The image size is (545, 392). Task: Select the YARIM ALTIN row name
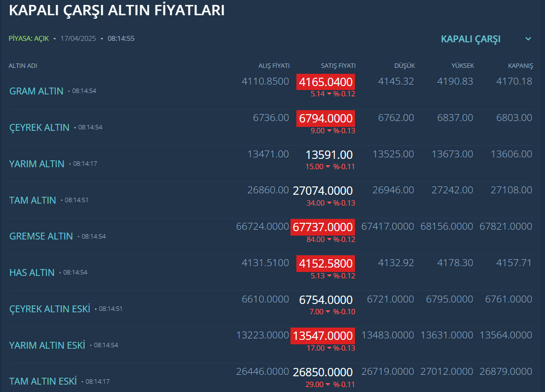(x=36, y=163)
